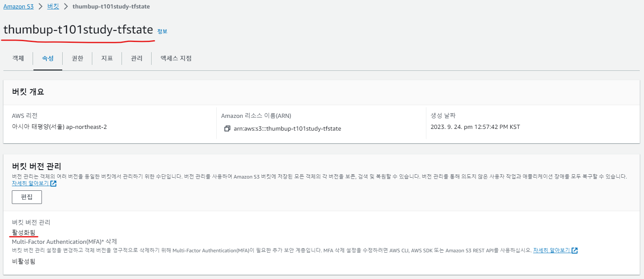Click region value 아시아 태평양(서울) ap-northeast-2
Screen dimensions: 644x279
59,127
